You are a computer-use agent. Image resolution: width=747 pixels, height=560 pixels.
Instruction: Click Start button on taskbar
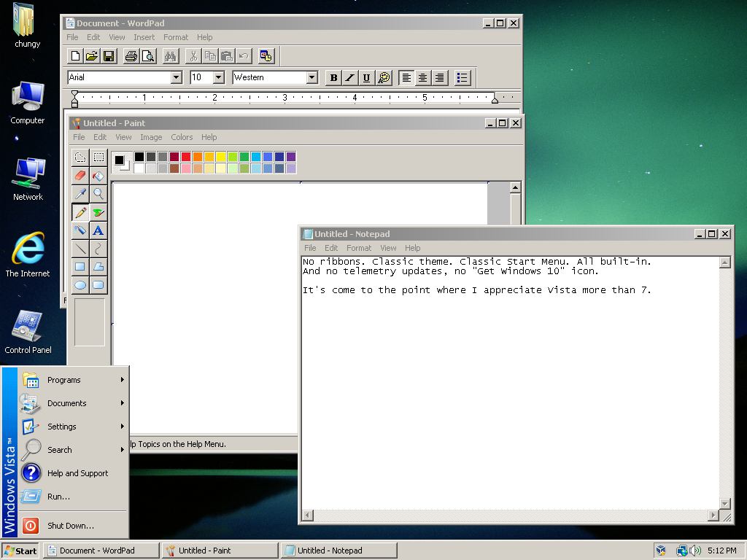tap(20, 551)
